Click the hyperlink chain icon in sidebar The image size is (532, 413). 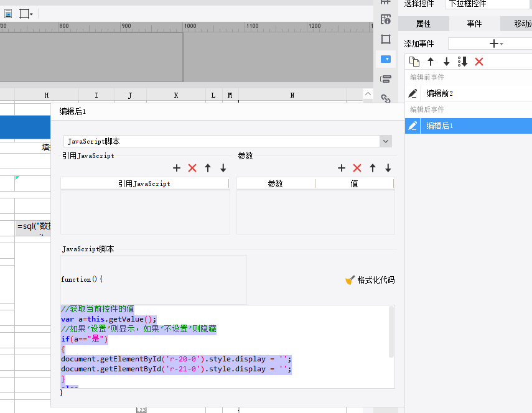pos(386,98)
